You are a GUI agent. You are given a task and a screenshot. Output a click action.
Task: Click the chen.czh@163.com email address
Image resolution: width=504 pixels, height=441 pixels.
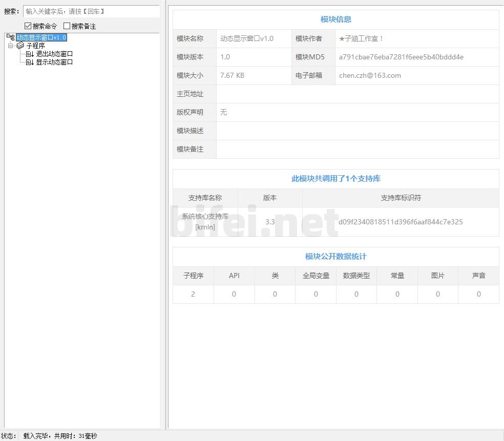(370, 75)
